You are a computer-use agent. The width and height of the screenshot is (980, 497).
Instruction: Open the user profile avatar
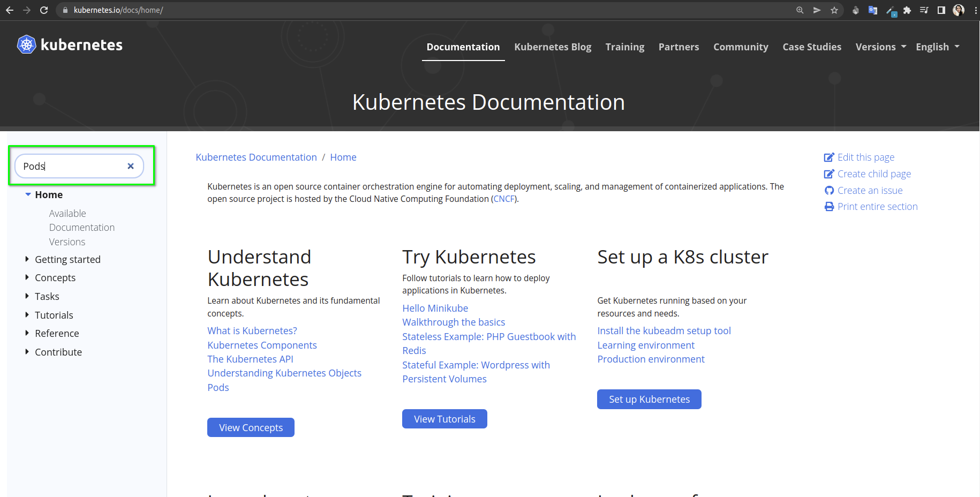(959, 10)
